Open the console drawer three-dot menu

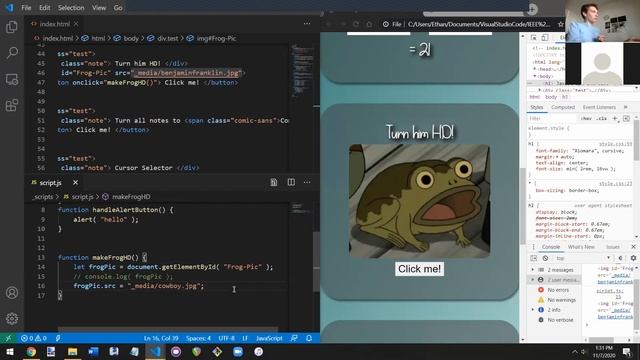(533, 247)
